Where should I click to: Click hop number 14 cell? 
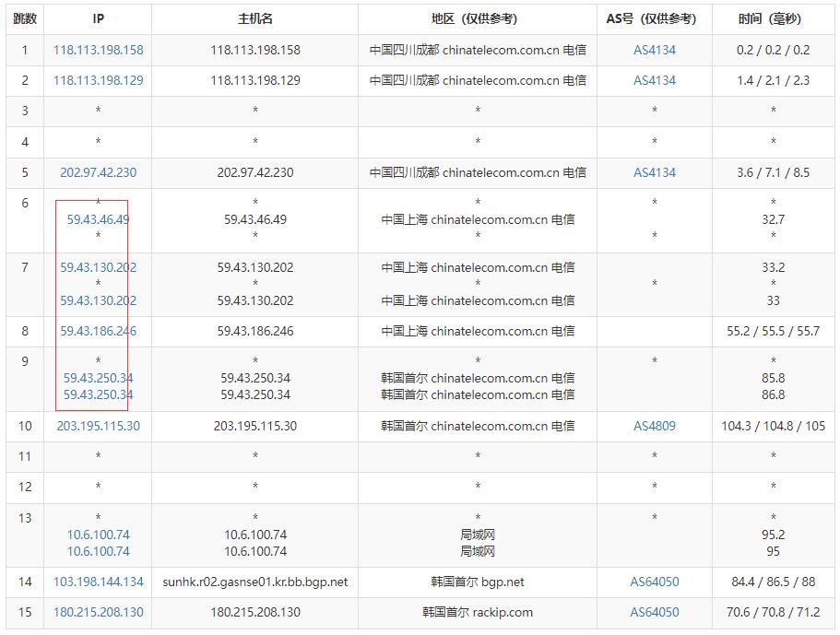(25, 582)
